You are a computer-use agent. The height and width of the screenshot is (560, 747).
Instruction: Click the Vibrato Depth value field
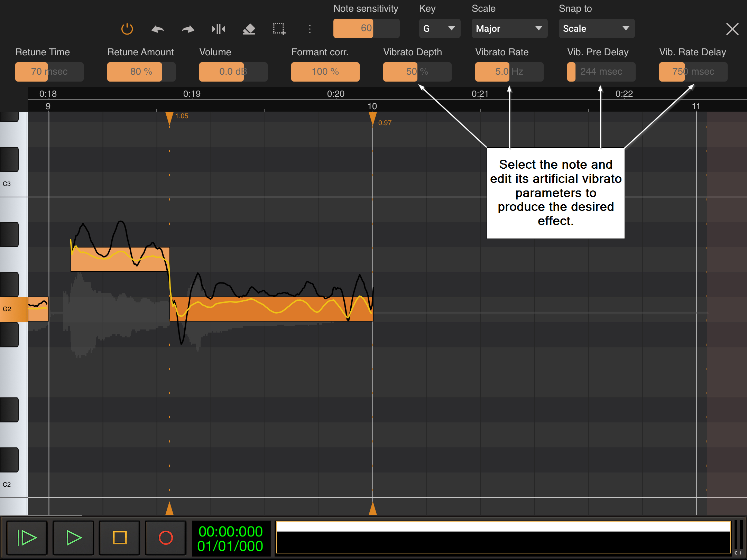tap(417, 72)
